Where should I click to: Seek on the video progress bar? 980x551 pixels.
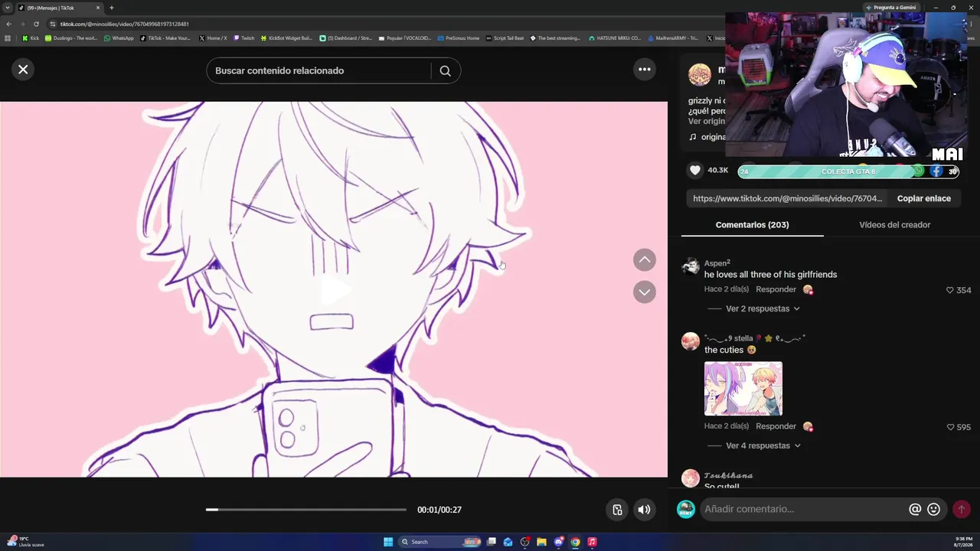tap(306, 510)
